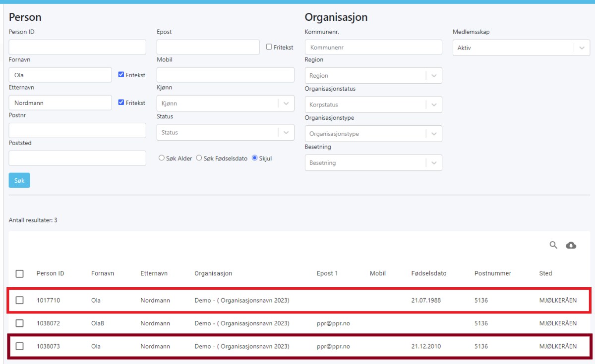
Task: Toggle Fritekst checkbox next to Fornavn
Action: 121,75
